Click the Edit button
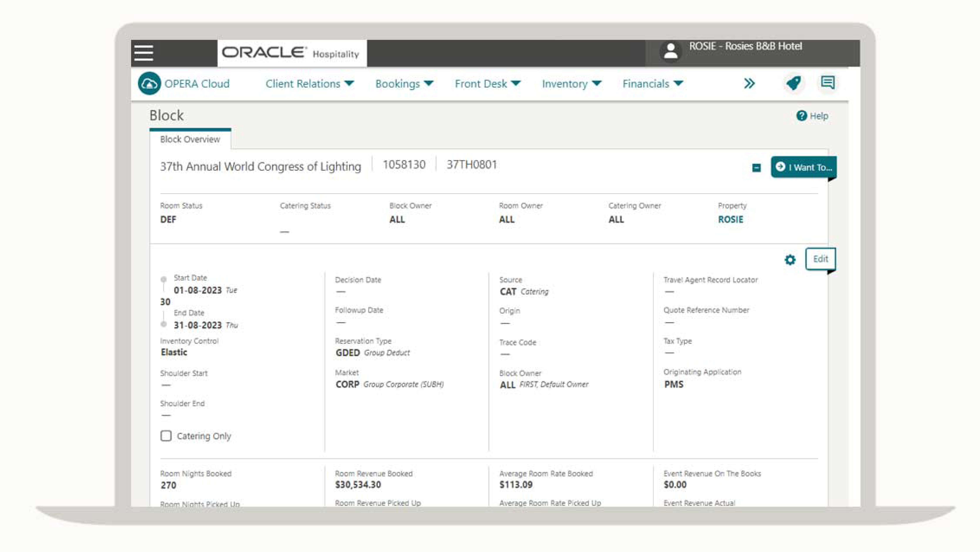 (x=820, y=259)
